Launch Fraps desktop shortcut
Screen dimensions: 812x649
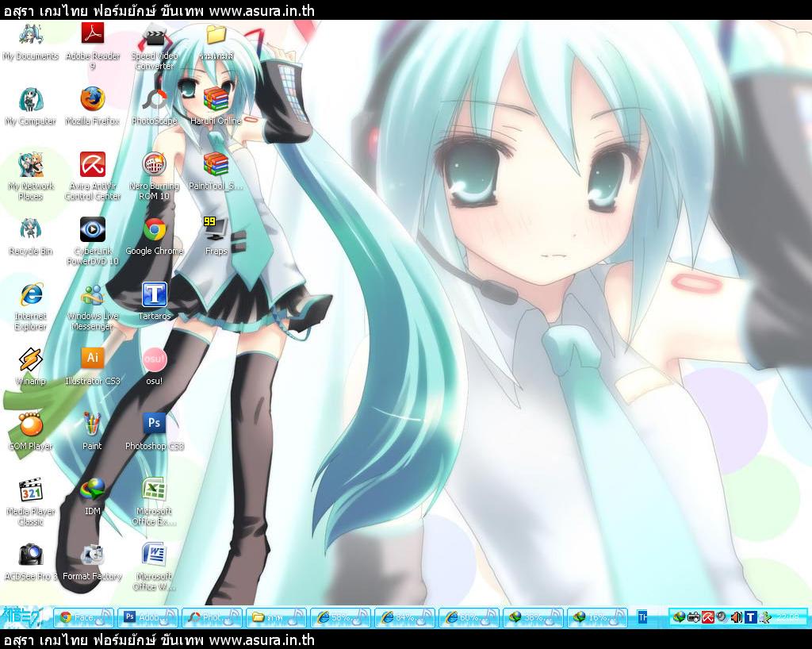[x=216, y=237]
